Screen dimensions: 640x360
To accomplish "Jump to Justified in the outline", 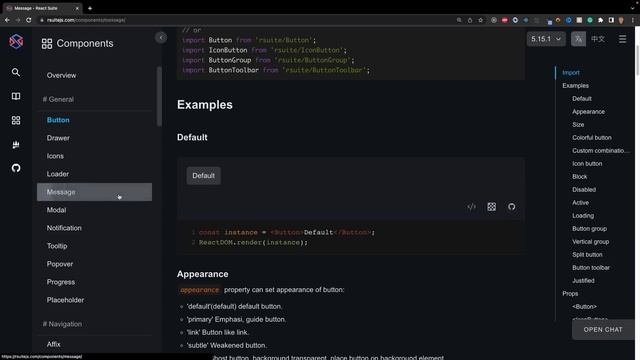I will point(583,281).
